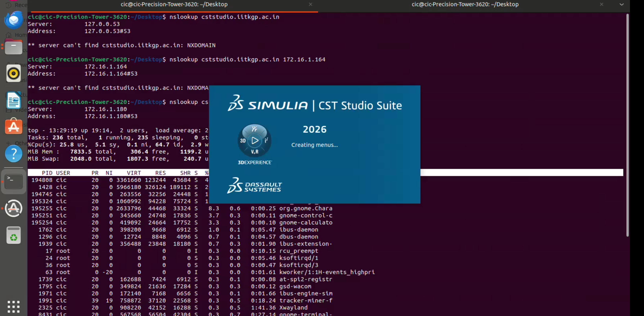Open Thunderbird mail from the dock
This screenshot has width=644, height=316.
pyautogui.click(x=13, y=20)
